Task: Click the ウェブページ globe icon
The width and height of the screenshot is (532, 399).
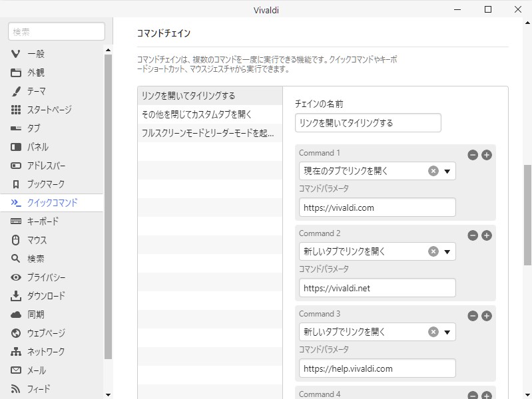Action: click(15, 333)
